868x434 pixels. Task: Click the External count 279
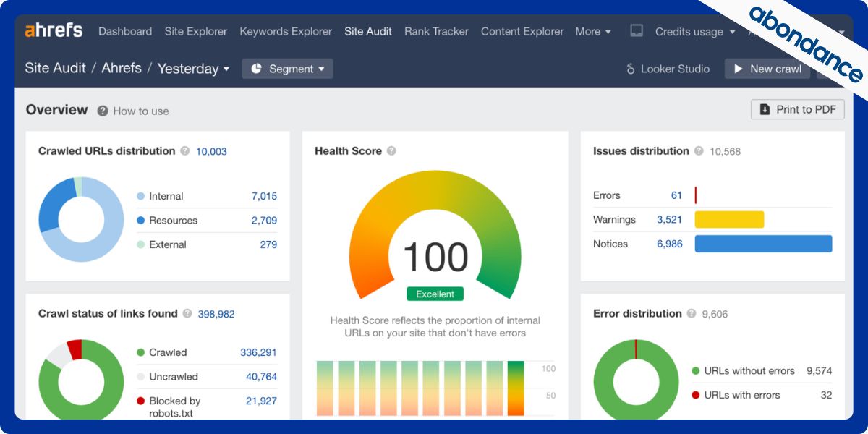(x=268, y=244)
